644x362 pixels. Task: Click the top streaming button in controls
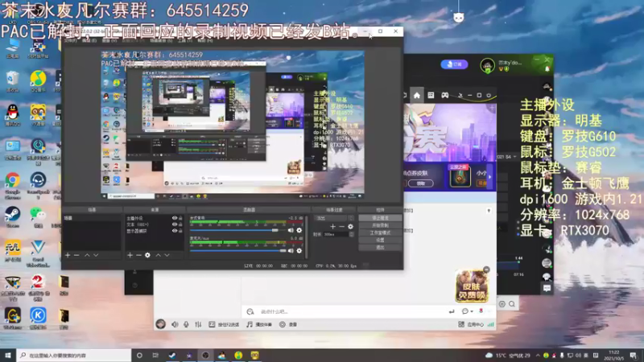(x=380, y=218)
